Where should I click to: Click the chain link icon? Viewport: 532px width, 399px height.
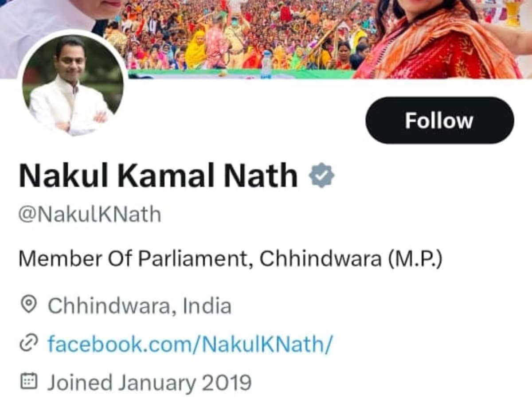pyautogui.click(x=29, y=344)
